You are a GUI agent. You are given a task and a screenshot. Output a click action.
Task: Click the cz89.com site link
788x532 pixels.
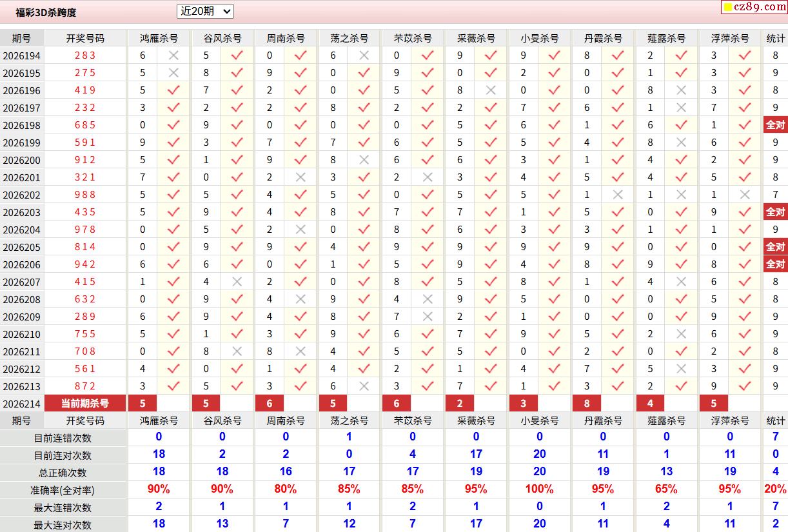[759, 7]
